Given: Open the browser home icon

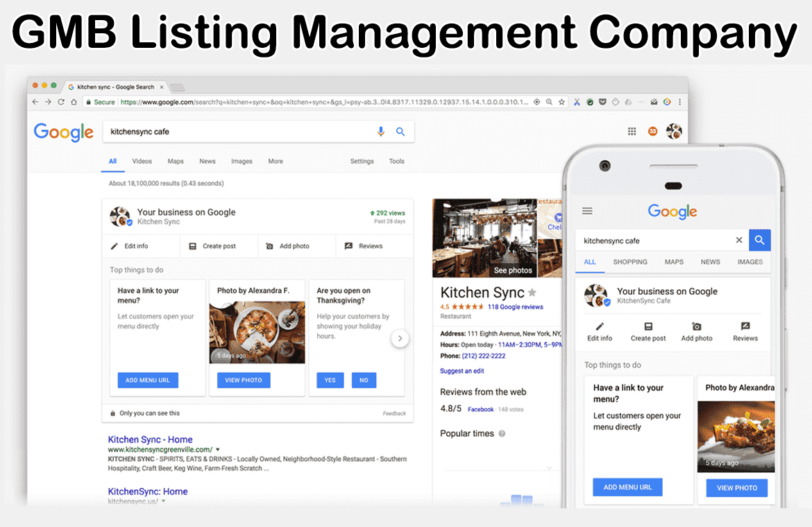Looking at the screenshot, I should [x=74, y=102].
